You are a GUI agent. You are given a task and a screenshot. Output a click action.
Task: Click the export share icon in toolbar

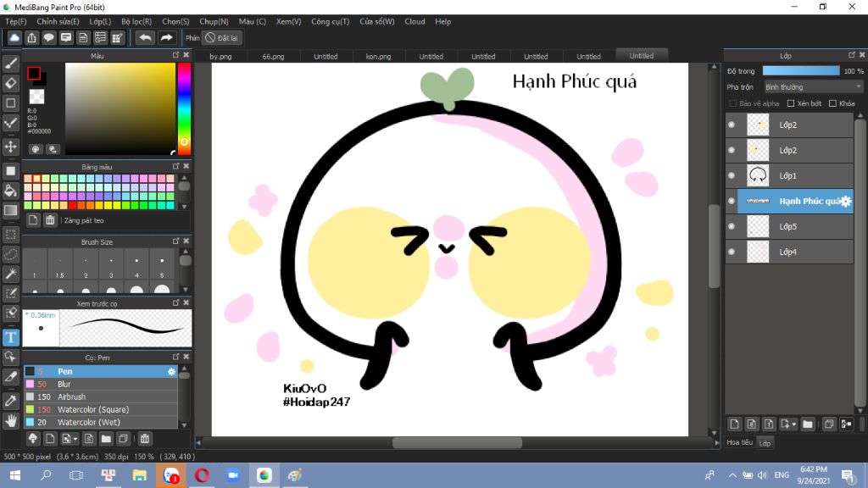[x=31, y=37]
